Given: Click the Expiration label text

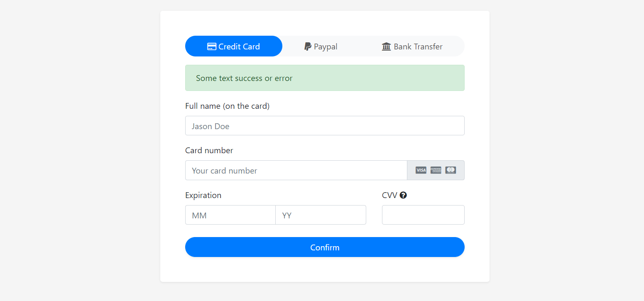Looking at the screenshot, I should 203,195.
